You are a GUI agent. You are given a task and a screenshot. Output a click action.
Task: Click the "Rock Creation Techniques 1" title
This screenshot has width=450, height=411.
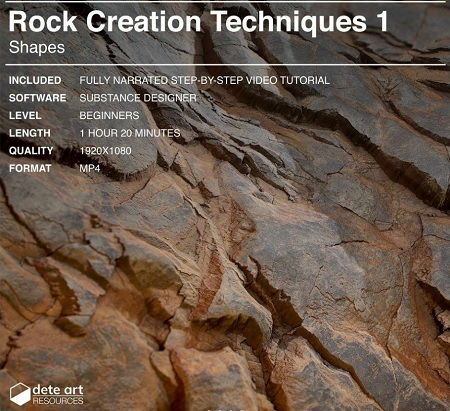pyautogui.click(x=199, y=21)
